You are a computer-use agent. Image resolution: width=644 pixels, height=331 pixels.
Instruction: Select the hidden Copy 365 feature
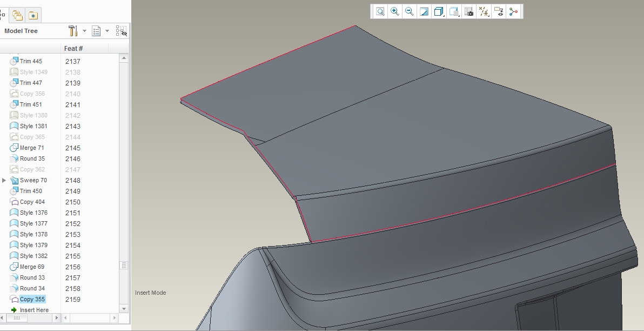click(32, 137)
